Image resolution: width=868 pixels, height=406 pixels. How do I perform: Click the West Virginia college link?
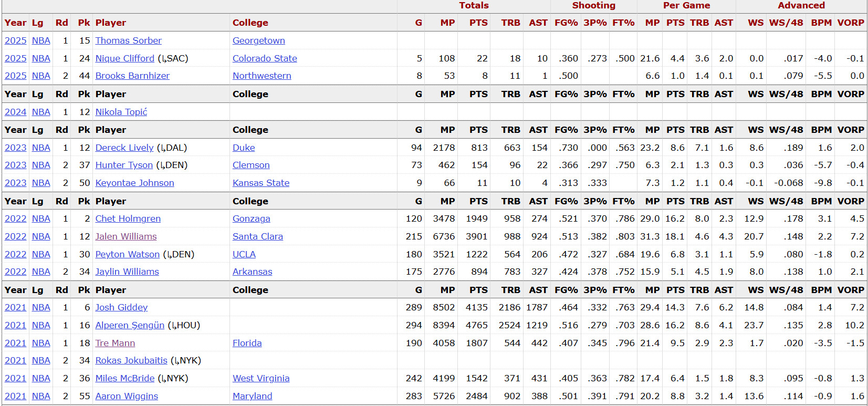(260, 378)
